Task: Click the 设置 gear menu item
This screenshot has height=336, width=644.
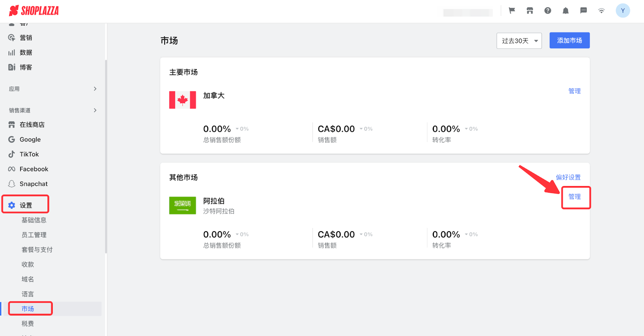Action: (26, 205)
